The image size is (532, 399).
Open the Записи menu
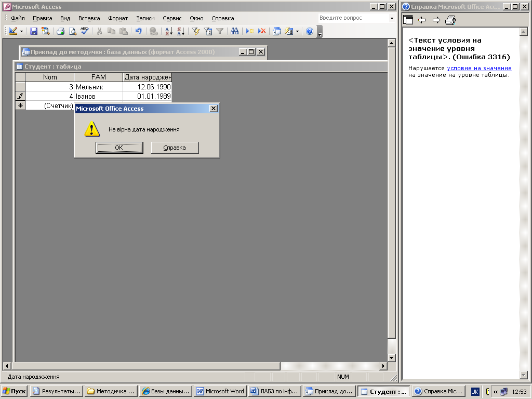[x=145, y=18]
